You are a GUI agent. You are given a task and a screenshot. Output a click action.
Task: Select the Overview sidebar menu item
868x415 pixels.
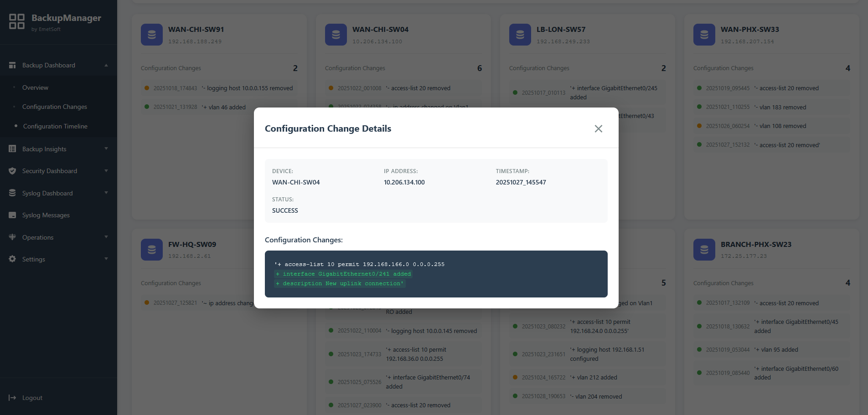point(35,87)
